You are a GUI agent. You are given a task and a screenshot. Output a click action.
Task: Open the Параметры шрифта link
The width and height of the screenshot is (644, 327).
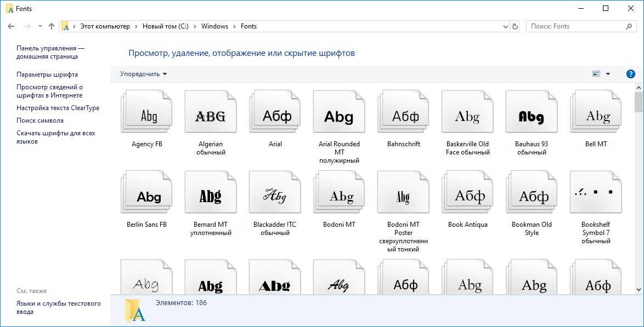pyautogui.click(x=47, y=74)
